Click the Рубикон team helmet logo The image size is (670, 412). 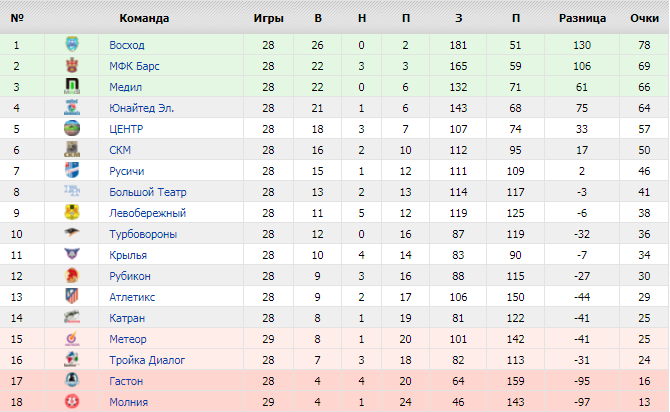point(72,276)
